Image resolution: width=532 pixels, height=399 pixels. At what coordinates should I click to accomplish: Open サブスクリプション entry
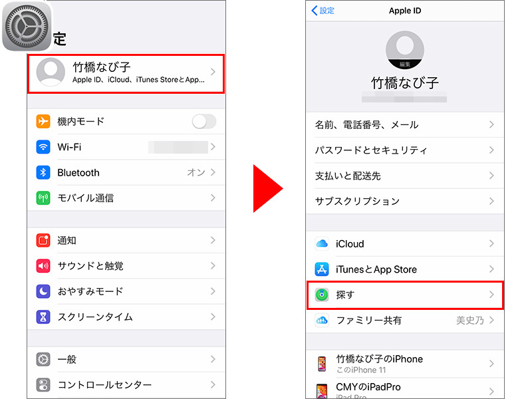(405, 201)
